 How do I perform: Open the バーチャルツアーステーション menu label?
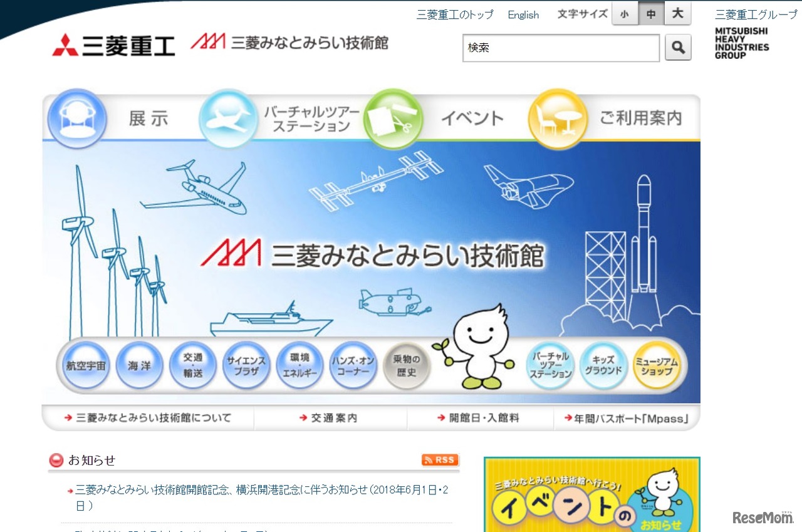311,118
